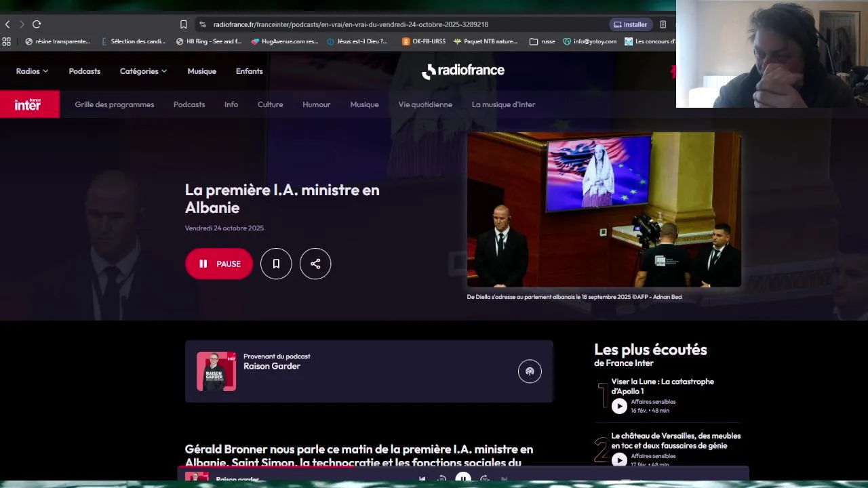Open the Humour section tab
Image resolution: width=868 pixels, height=488 pixels.
[317, 104]
